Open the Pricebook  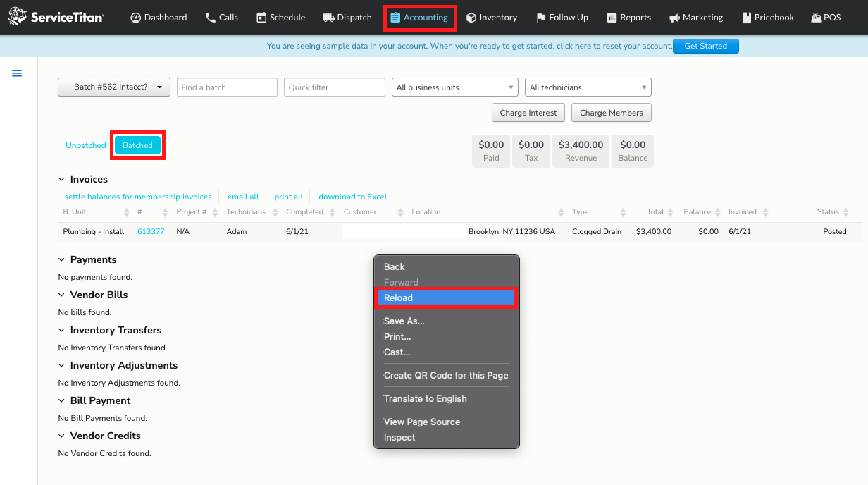click(767, 17)
